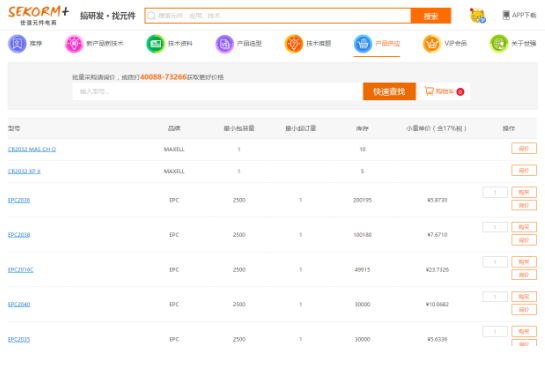This screenshot has height=371, width=545.
Task: Click the orange crown VIP会员 icon
Action: pyautogui.click(x=432, y=44)
